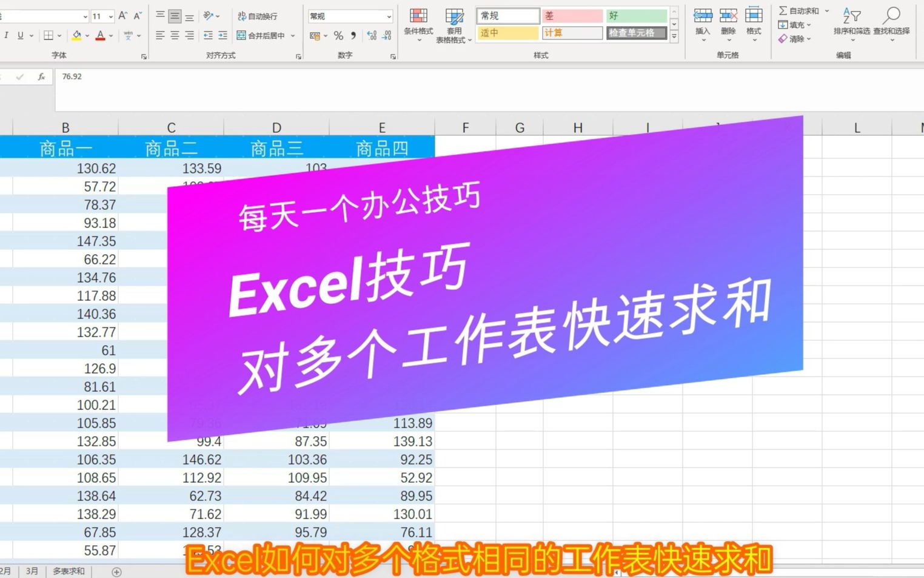
Task: Decrease indent of cell contents
Action: (x=208, y=36)
